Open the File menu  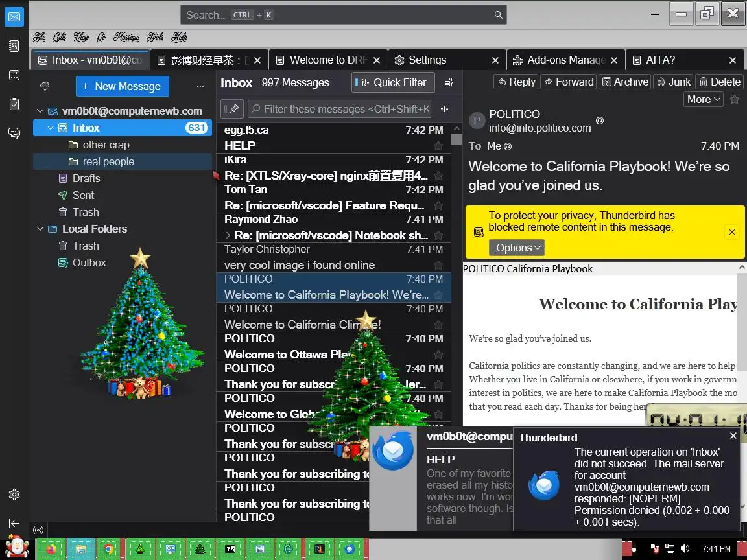point(40,37)
